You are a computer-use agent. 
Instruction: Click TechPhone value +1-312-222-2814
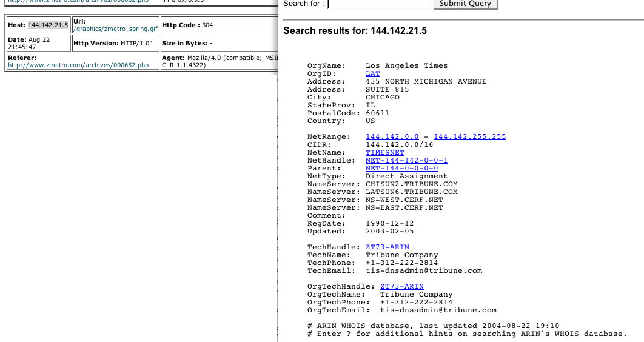point(401,263)
